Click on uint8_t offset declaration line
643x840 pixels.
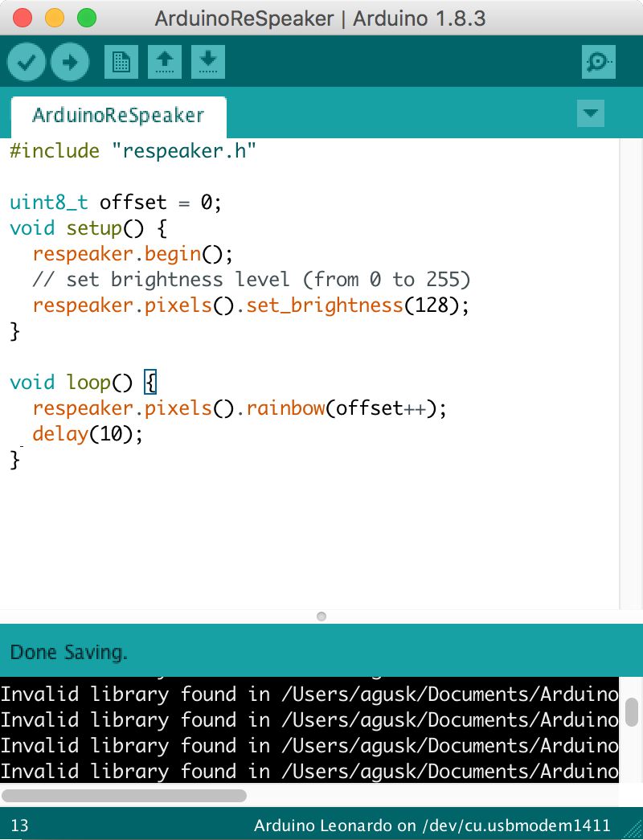point(116,203)
